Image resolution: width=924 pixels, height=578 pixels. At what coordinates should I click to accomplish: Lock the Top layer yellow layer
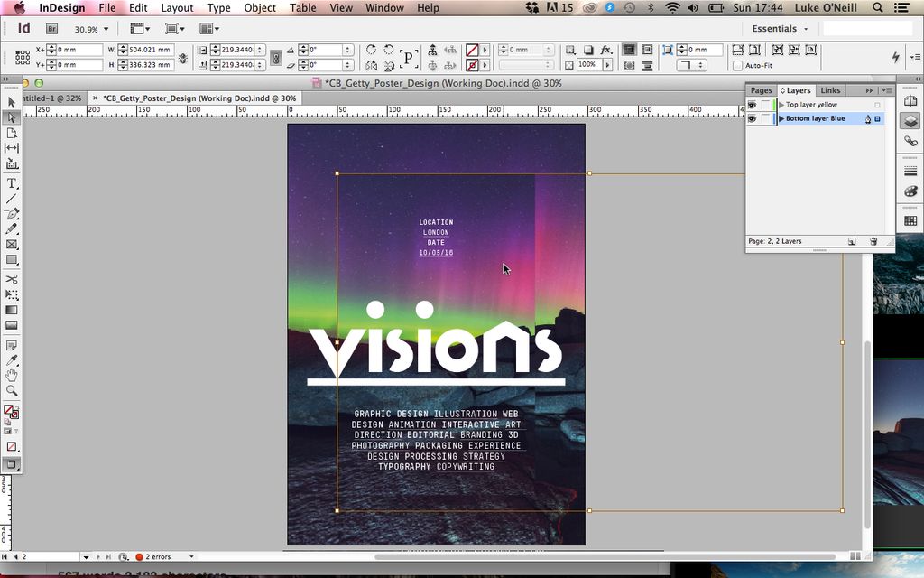click(765, 105)
